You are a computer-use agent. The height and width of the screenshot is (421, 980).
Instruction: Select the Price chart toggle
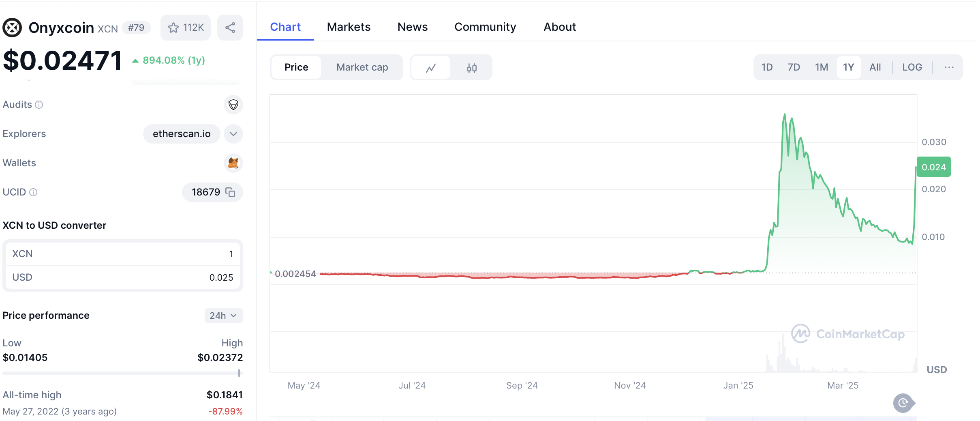click(x=296, y=67)
